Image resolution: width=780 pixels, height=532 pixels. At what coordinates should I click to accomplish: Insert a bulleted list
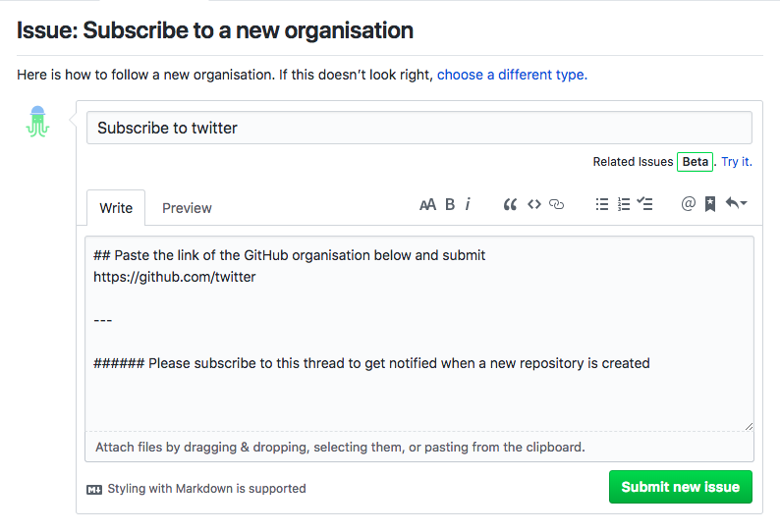[x=602, y=205]
